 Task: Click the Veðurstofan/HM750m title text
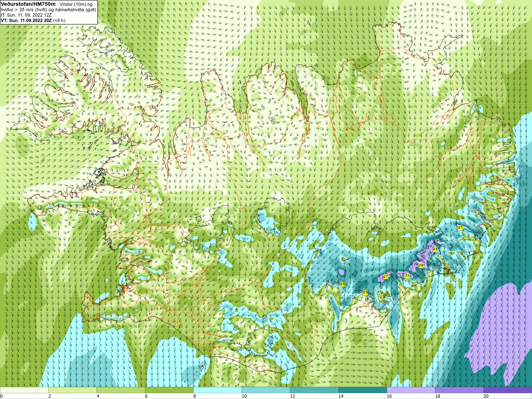point(28,4)
